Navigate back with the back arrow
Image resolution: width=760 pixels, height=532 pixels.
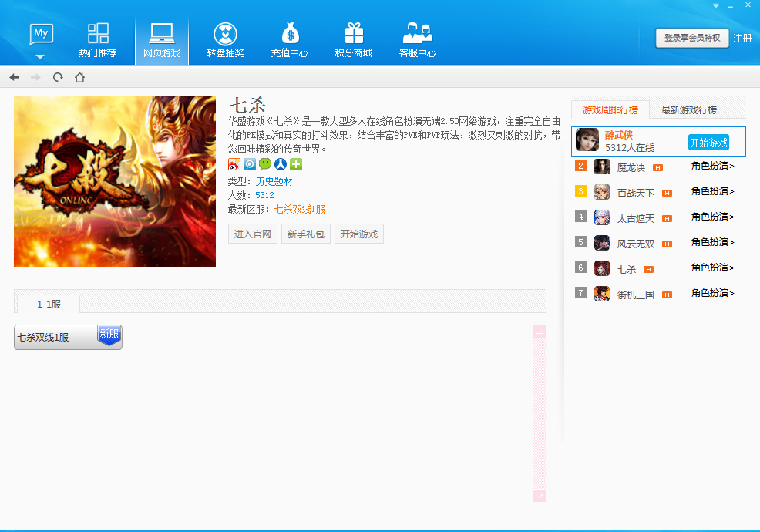coord(15,77)
